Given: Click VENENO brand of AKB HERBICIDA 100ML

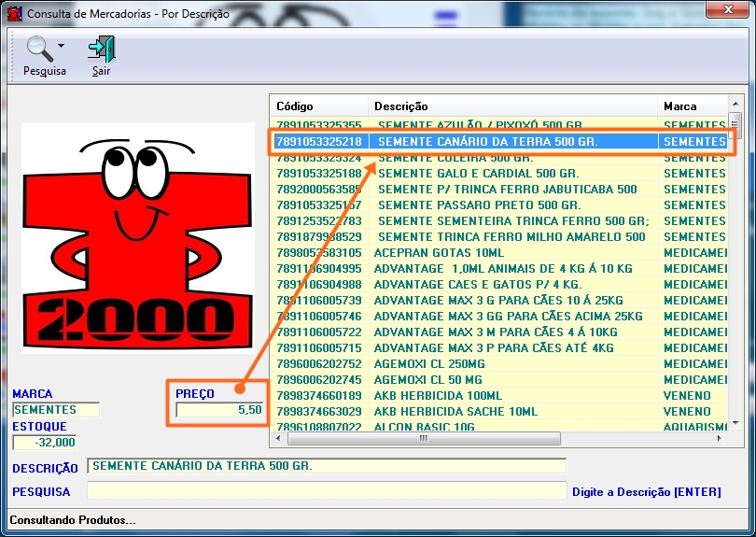Looking at the screenshot, I should [687, 396].
